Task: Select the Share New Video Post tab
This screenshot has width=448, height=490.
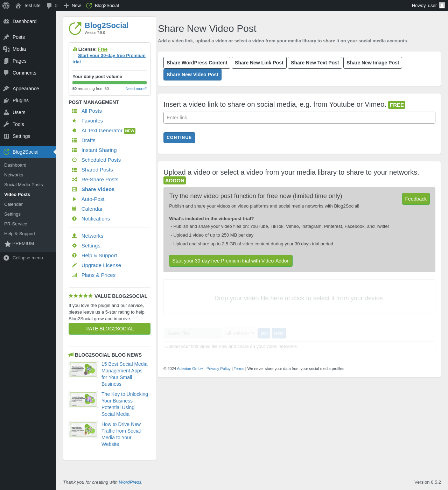Action: pos(192,75)
